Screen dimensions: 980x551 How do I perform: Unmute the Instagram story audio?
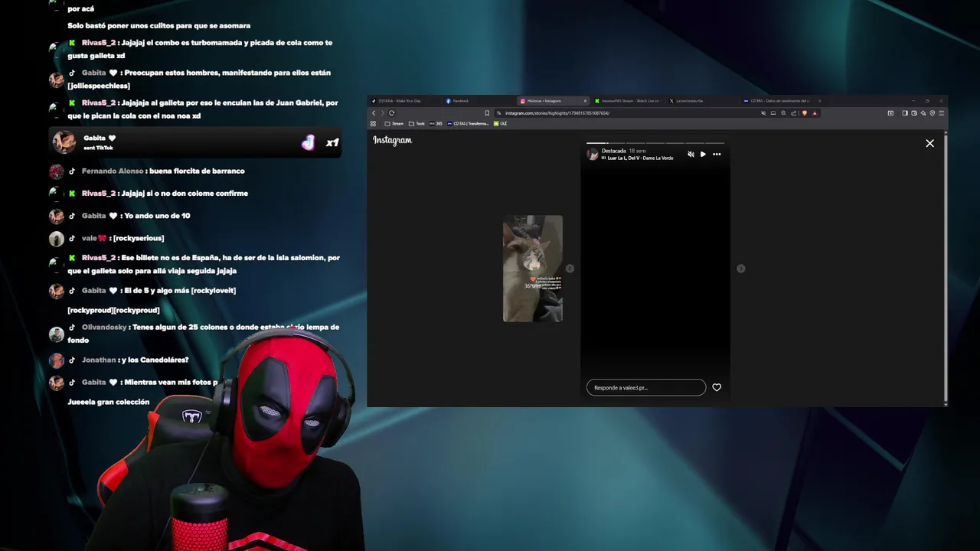[691, 154]
